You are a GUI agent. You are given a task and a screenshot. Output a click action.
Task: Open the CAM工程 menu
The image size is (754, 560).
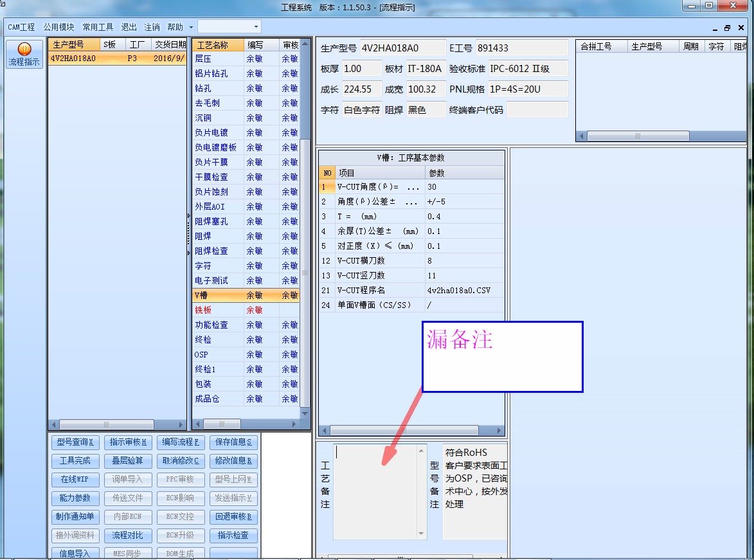(x=21, y=27)
